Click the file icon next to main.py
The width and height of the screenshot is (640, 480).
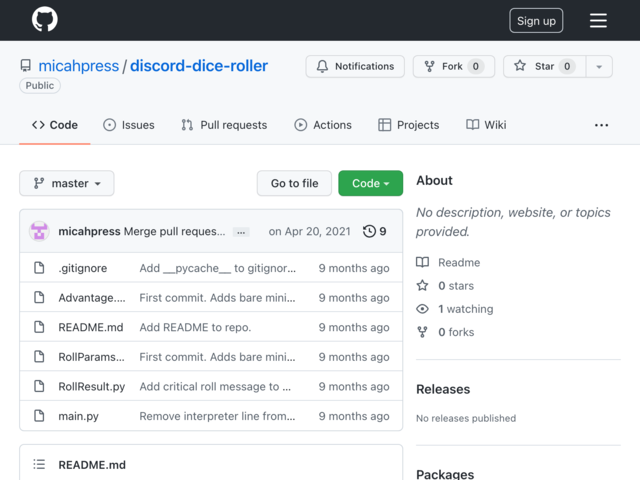point(39,416)
